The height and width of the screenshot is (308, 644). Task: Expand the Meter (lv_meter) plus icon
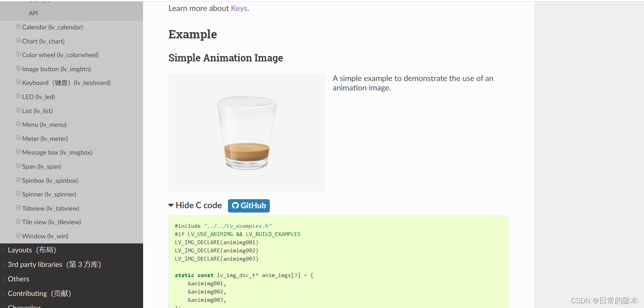tap(18, 138)
